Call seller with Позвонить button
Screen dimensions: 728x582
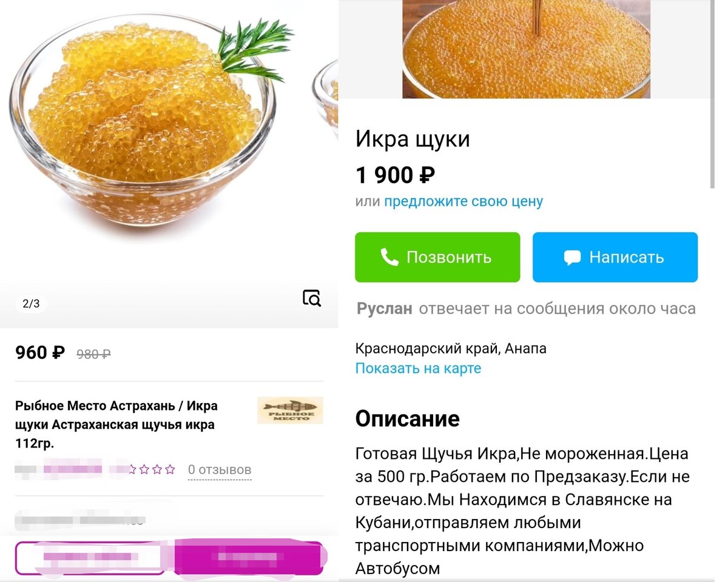click(x=437, y=257)
